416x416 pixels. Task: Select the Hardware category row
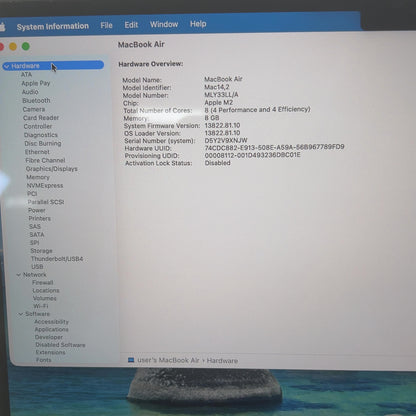tap(53, 65)
